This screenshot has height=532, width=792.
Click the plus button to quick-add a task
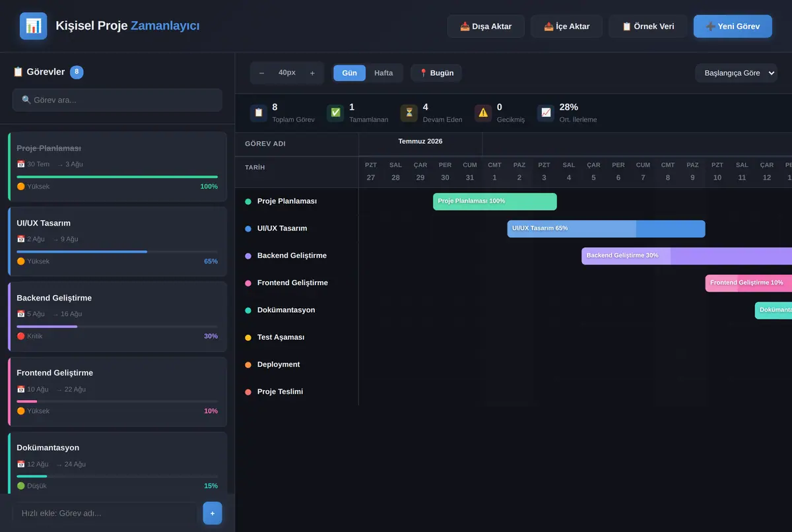point(213,513)
